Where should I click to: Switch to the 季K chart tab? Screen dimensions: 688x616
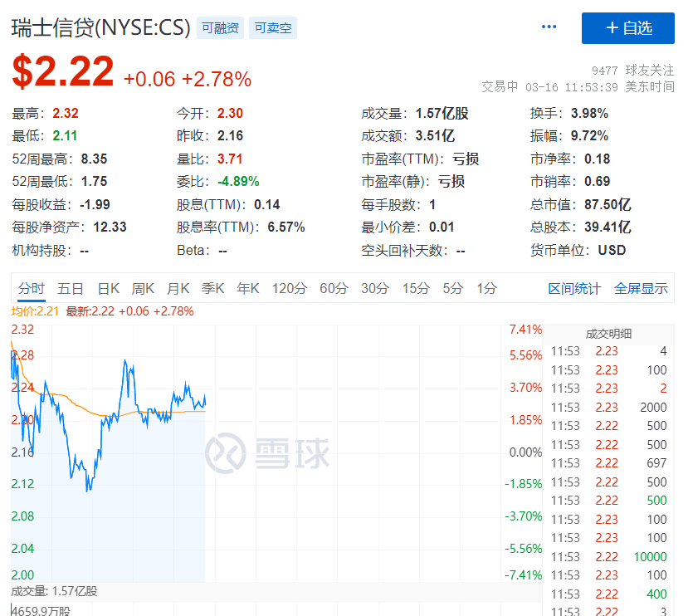(x=213, y=288)
